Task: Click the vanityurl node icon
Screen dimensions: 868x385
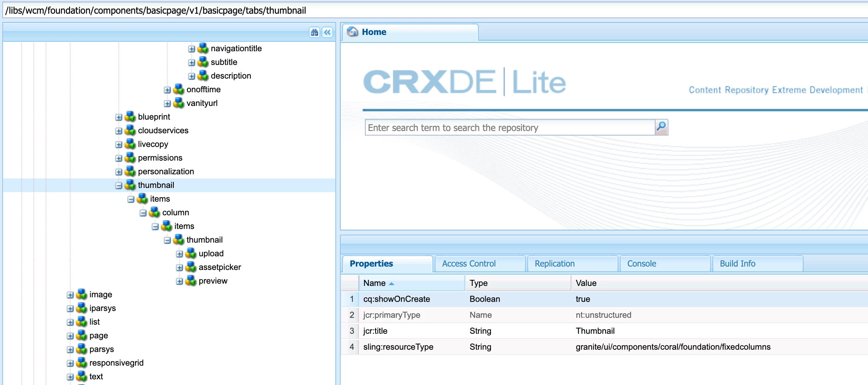Action: pos(179,103)
